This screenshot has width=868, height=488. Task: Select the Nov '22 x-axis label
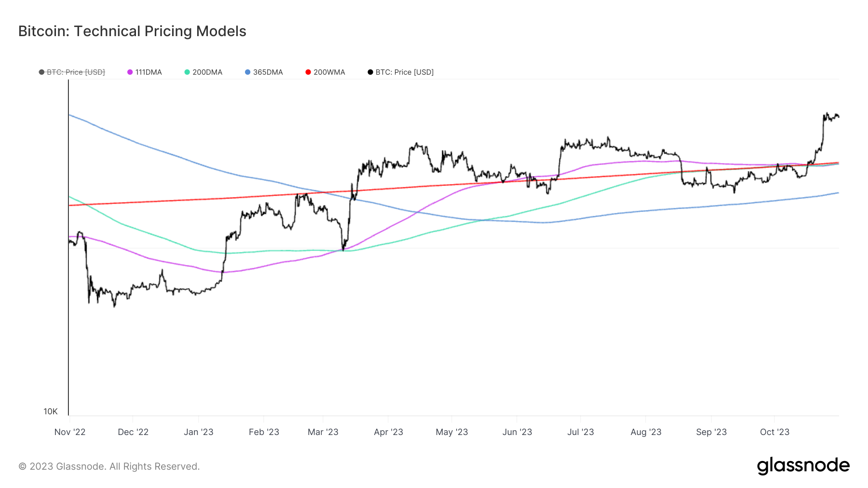click(x=70, y=432)
